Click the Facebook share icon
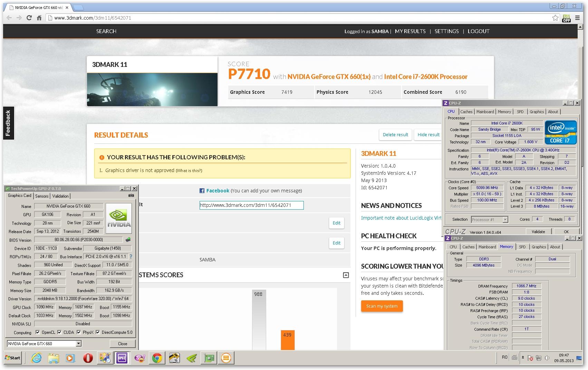588x370 pixels. click(x=202, y=191)
